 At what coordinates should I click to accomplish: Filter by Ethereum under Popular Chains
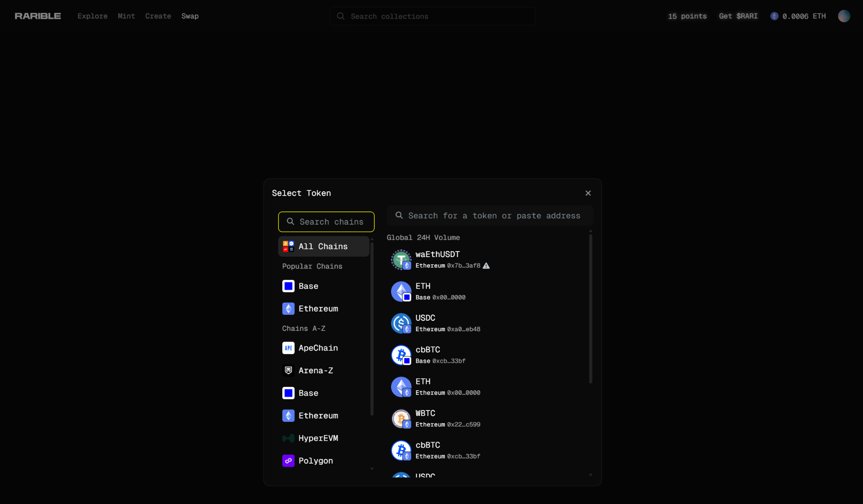pos(318,309)
